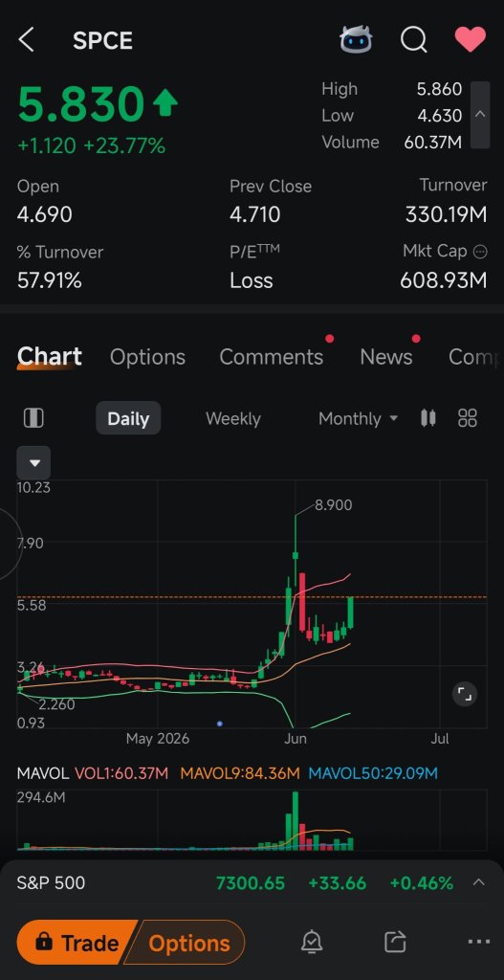Expand the Monthly interval dropdown
The height and width of the screenshot is (980, 504).
[358, 418]
